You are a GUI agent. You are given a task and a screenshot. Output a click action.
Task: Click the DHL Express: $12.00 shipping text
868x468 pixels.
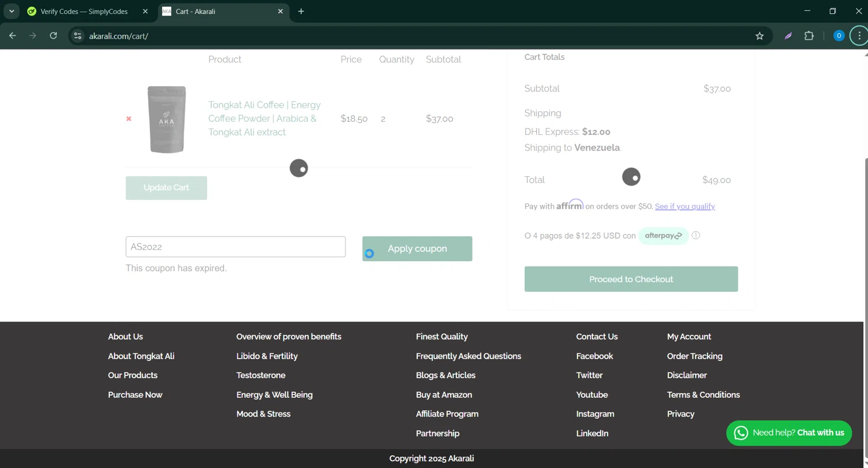(x=567, y=132)
